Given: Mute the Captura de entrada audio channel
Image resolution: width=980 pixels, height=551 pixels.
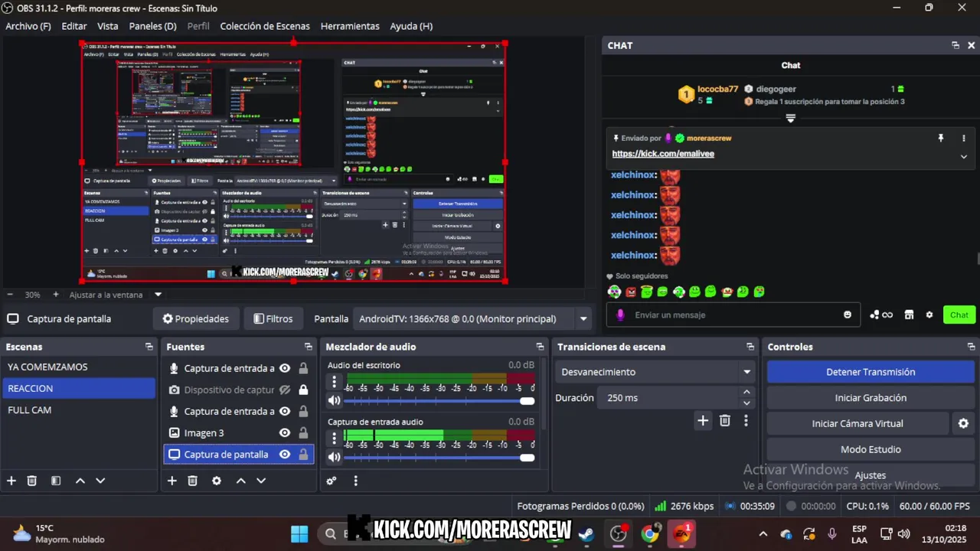Looking at the screenshot, I should pos(334,457).
